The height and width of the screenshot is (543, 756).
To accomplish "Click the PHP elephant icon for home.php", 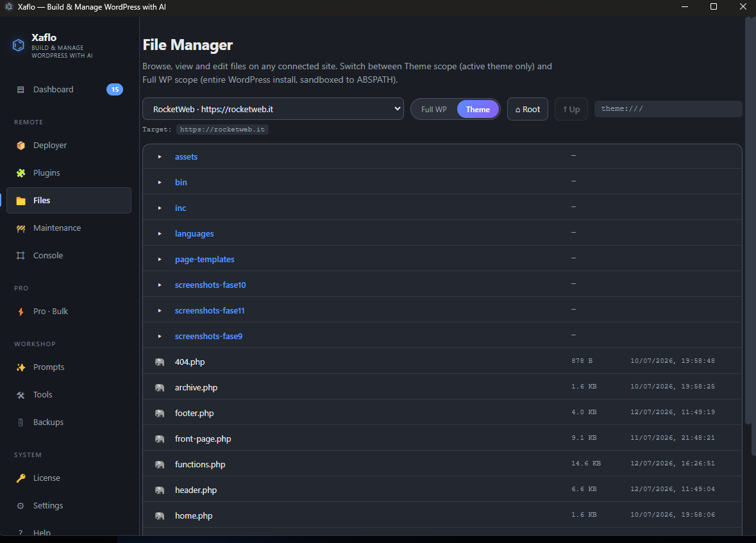I will [160, 516].
